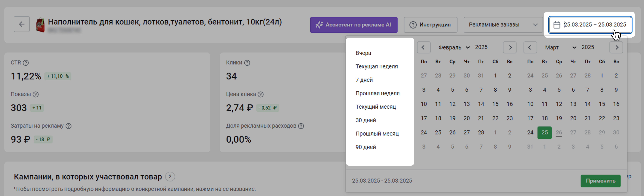Viewport: 644px width, 196px height.
Task: Click ad spend value 93 ₽
Action: 20,139
